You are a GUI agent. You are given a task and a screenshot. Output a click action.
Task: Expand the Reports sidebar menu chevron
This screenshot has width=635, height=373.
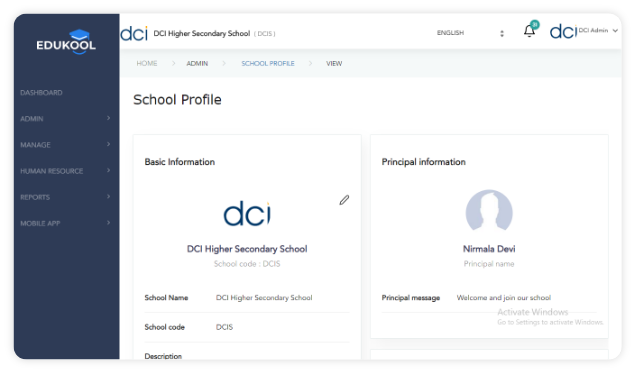pyautogui.click(x=108, y=196)
